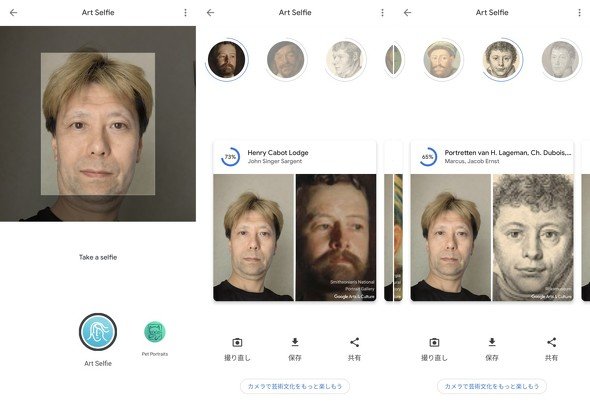This screenshot has height=401, width=590.
Task: Select the bearded Henry Cabot Lodge circle thumbnail
Action: pyautogui.click(x=227, y=59)
